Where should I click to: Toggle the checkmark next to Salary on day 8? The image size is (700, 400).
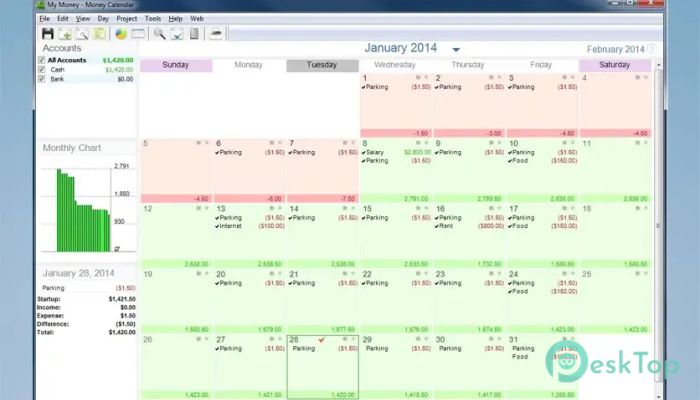point(363,153)
